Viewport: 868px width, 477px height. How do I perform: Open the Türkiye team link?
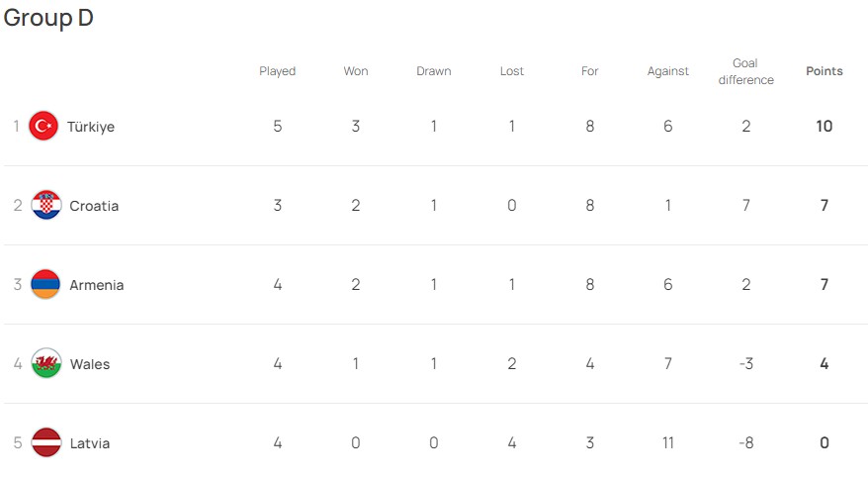coord(91,127)
